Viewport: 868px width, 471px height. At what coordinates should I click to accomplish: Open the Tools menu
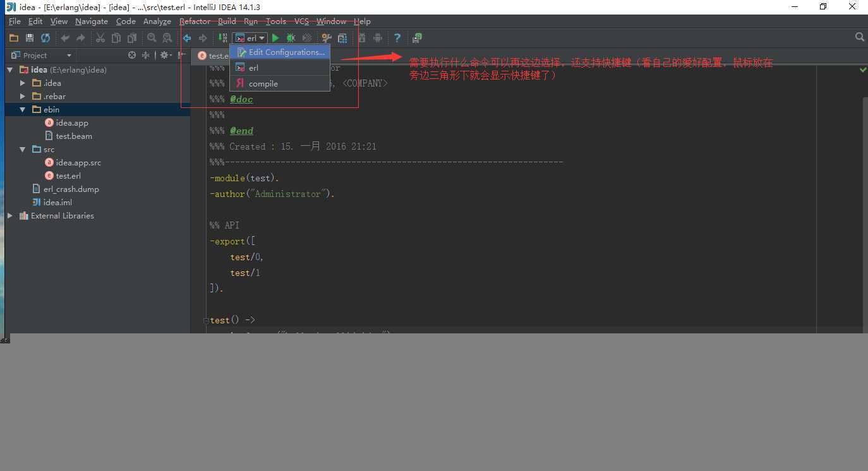276,21
